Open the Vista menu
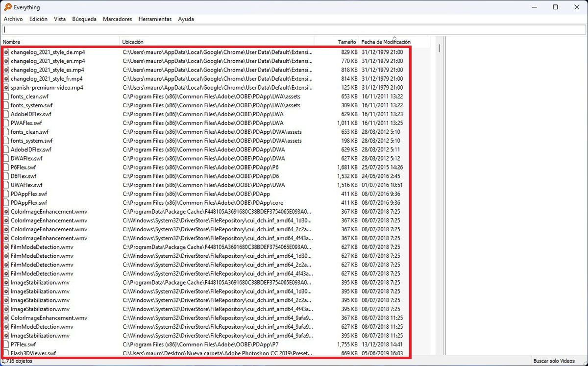 pyautogui.click(x=60, y=19)
